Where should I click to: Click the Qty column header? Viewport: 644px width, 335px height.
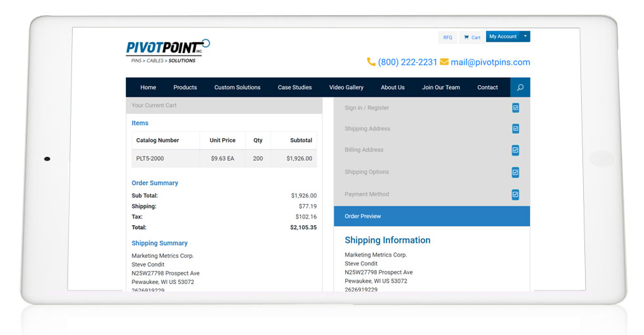(257, 140)
